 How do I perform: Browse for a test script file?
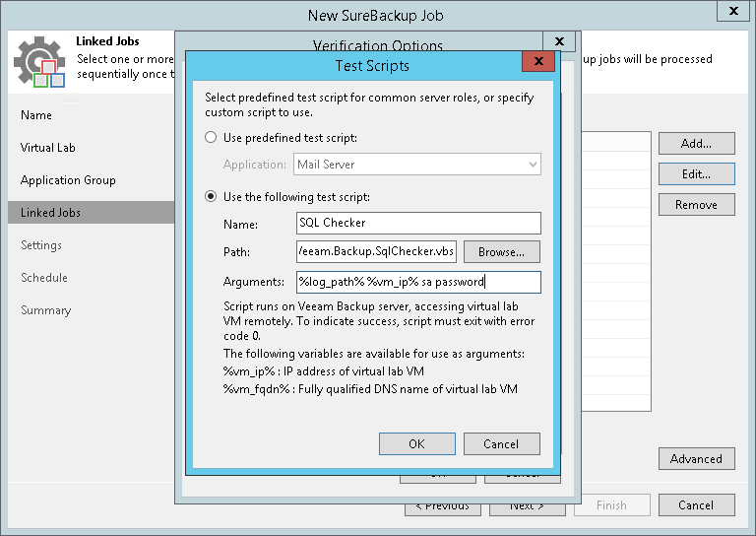(501, 252)
